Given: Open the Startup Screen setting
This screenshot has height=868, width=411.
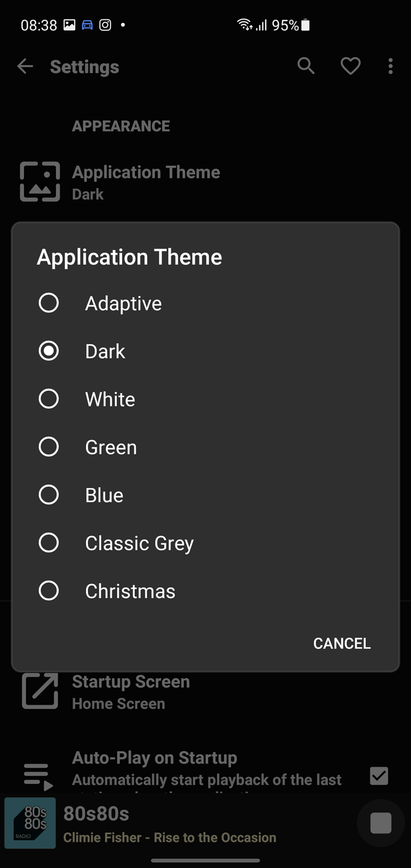Looking at the screenshot, I should pyautogui.click(x=131, y=692).
